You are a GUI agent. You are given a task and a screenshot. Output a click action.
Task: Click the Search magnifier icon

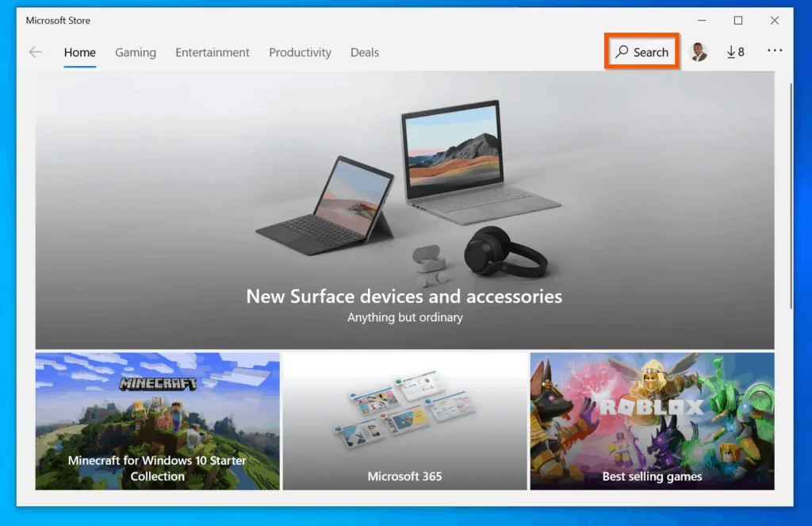click(x=622, y=52)
